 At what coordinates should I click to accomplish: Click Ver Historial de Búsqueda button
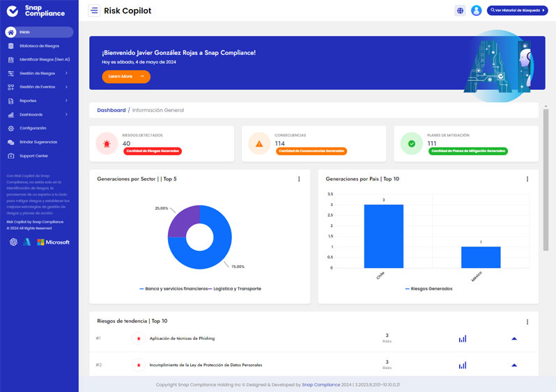point(518,10)
